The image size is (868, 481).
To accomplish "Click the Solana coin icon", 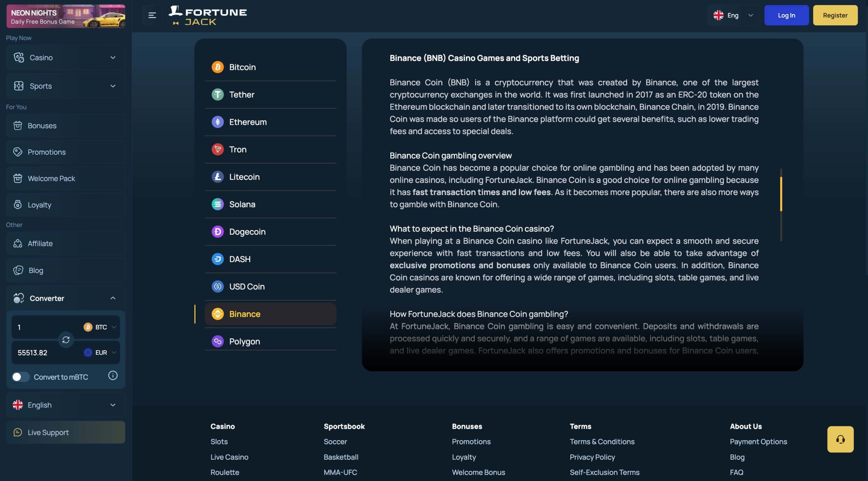I will [x=218, y=204].
